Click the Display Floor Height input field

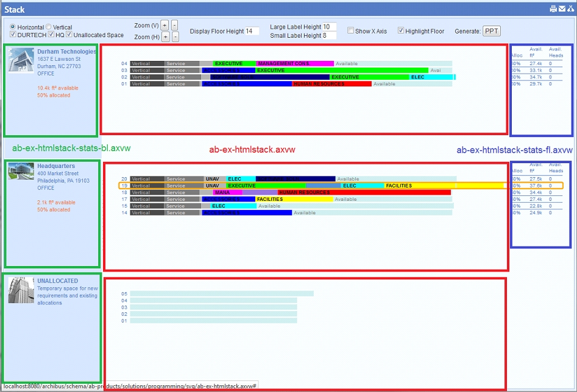pos(252,31)
